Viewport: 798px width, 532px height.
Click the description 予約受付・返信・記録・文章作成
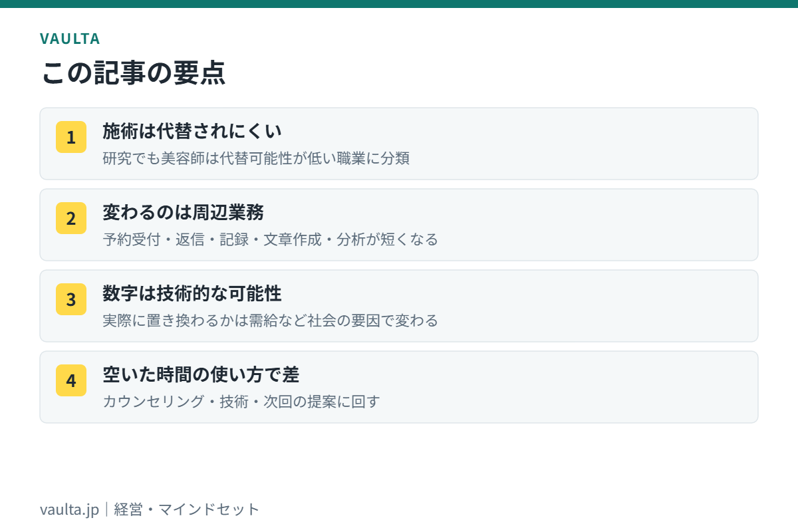pyautogui.click(x=212, y=239)
